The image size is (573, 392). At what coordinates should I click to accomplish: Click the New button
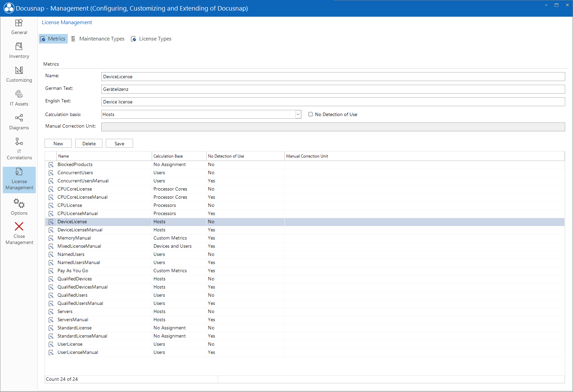tap(58, 143)
